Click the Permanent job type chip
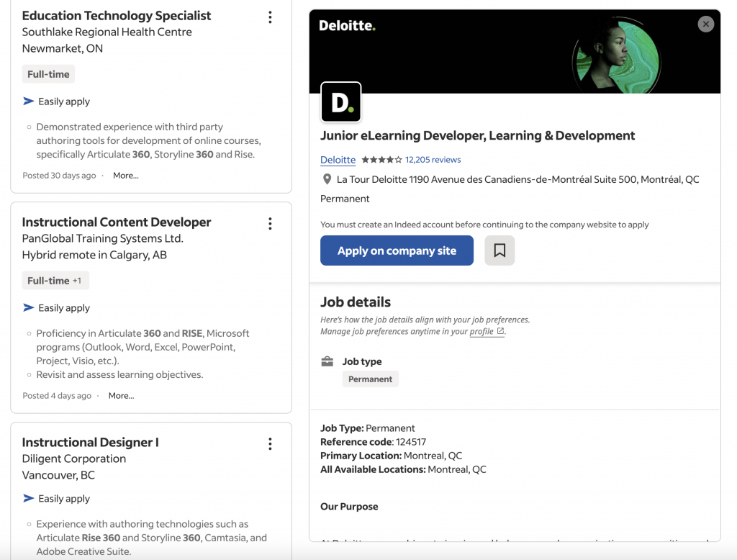Image resolution: width=737 pixels, height=560 pixels. tap(371, 379)
